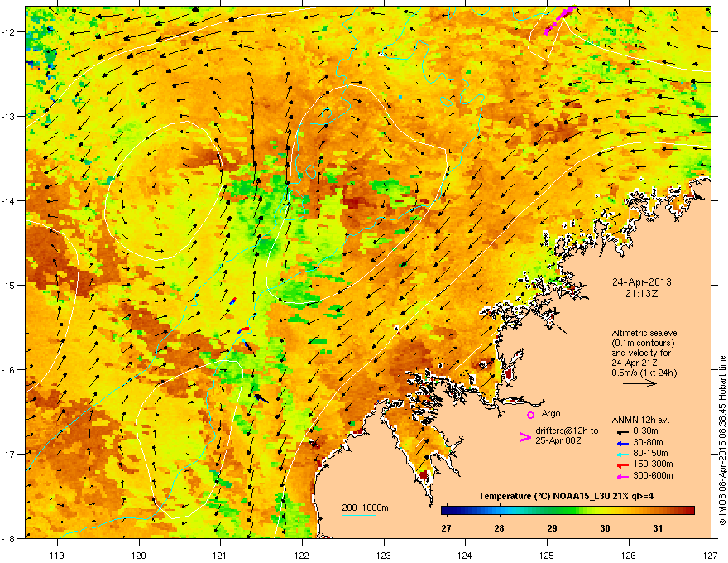Click the longitude axis label '124'
The width and height of the screenshot is (728, 563).
(465, 555)
